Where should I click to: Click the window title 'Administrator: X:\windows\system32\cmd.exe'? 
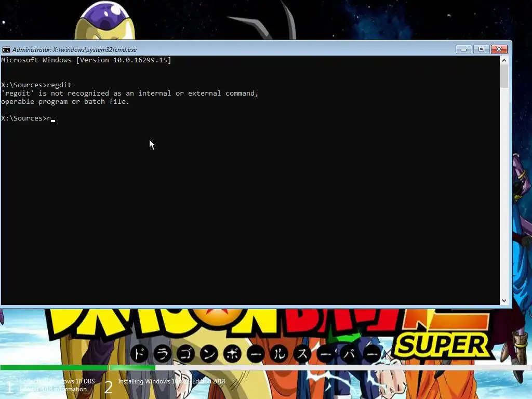tap(75, 50)
